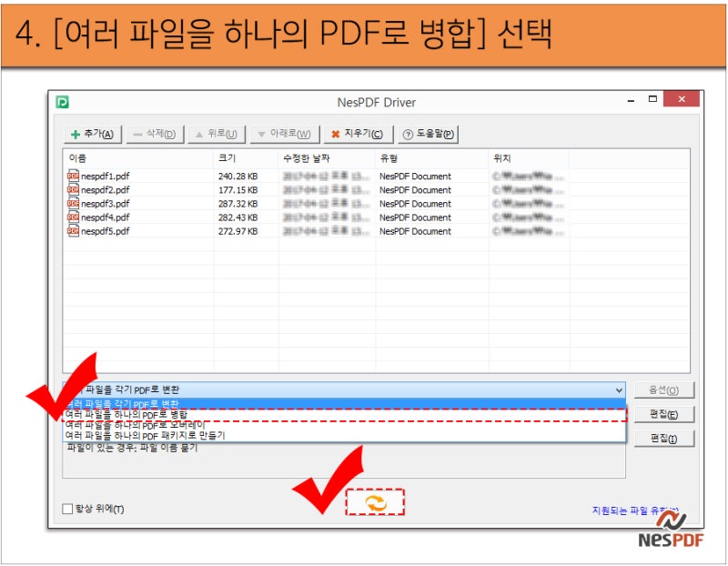The height and width of the screenshot is (566, 728).
Task: Choose 여러 파일을 하나의 PDF 패키지로 만들기 option
Action: coord(344,436)
